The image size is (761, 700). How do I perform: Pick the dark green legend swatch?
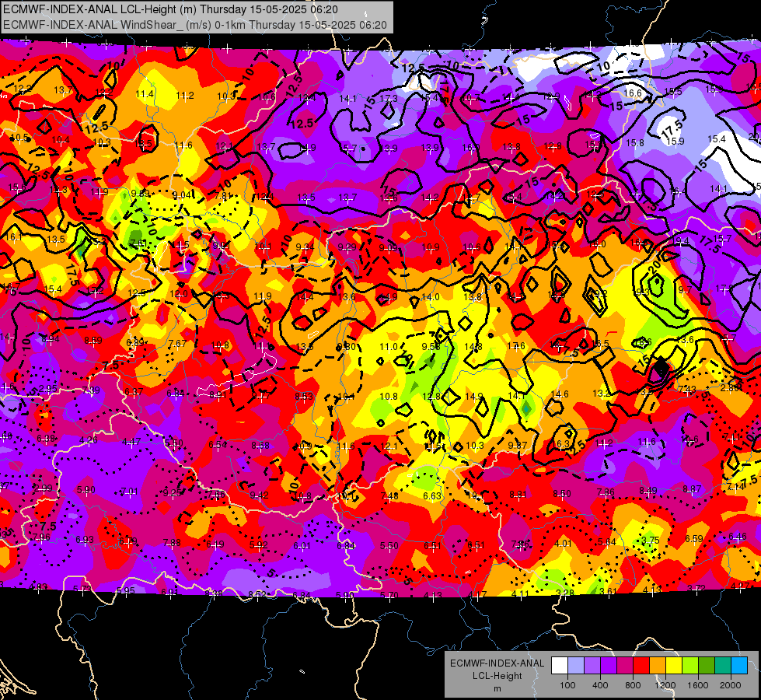click(707, 666)
